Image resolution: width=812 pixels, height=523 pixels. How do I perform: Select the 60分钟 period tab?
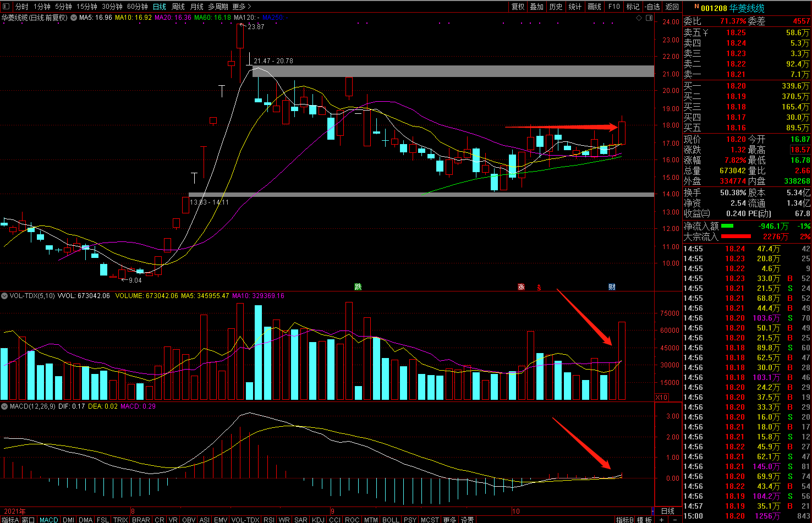click(x=138, y=7)
